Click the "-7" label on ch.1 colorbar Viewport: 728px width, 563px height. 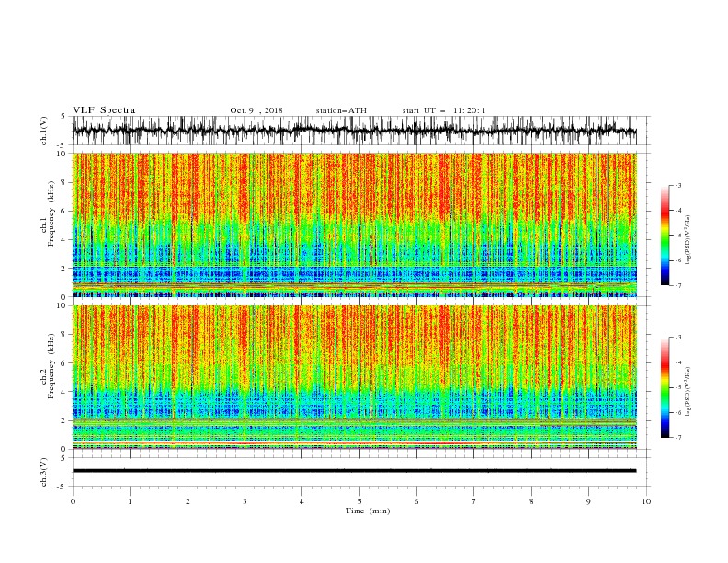(677, 285)
